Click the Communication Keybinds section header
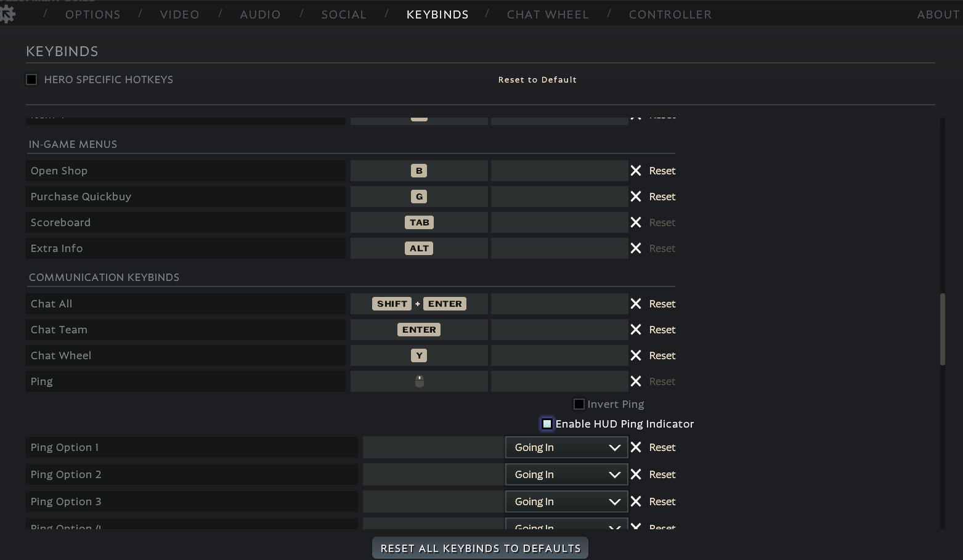Screen dimensions: 963x560 click(104, 277)
